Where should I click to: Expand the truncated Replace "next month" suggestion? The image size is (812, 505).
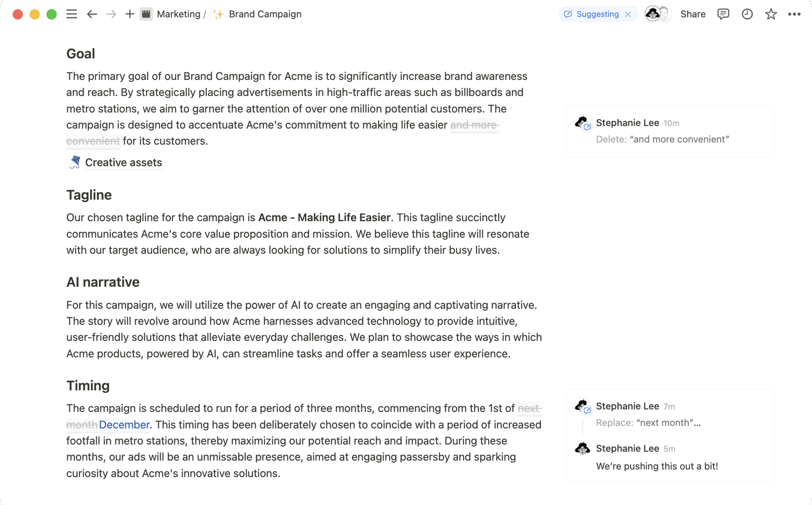[648, 423]
